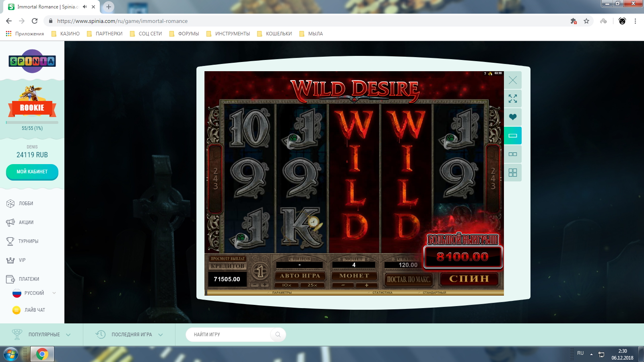Click the Spinia logo
Image resolution: width=644 pixels, height=362 pixels.
pyautogui.click(x=32, y=61)
